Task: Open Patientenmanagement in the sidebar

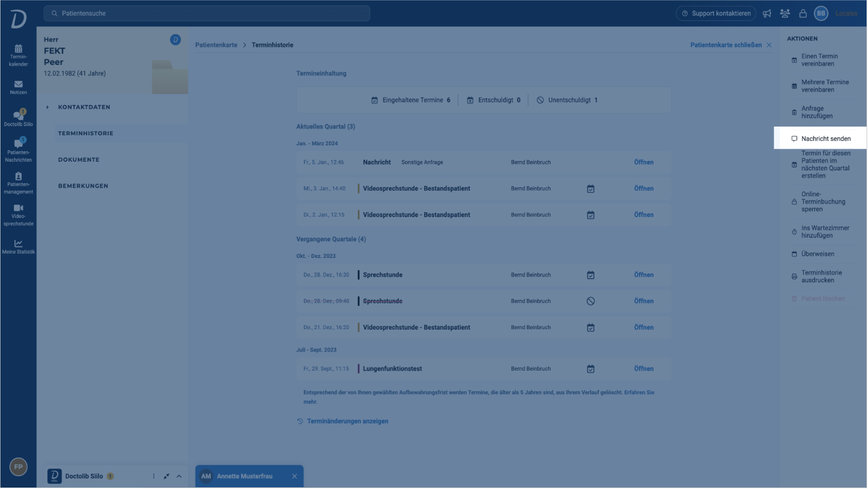Action: coord(18,183)
